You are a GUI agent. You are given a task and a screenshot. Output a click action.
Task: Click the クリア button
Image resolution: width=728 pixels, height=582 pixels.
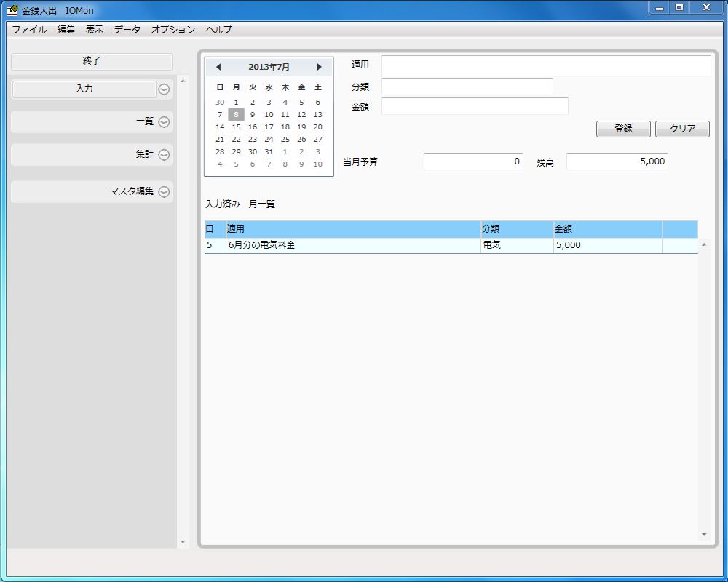click(x=682, y=129)
